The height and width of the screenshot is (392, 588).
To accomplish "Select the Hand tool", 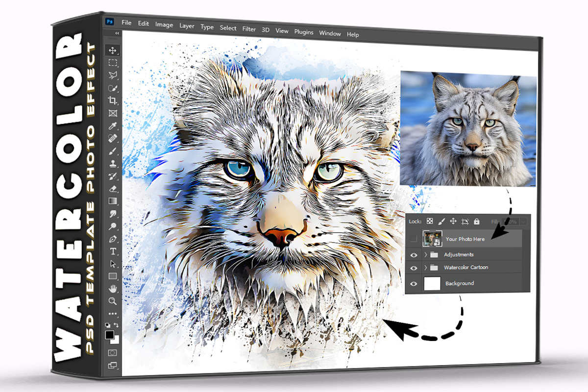I will (113, 288).
